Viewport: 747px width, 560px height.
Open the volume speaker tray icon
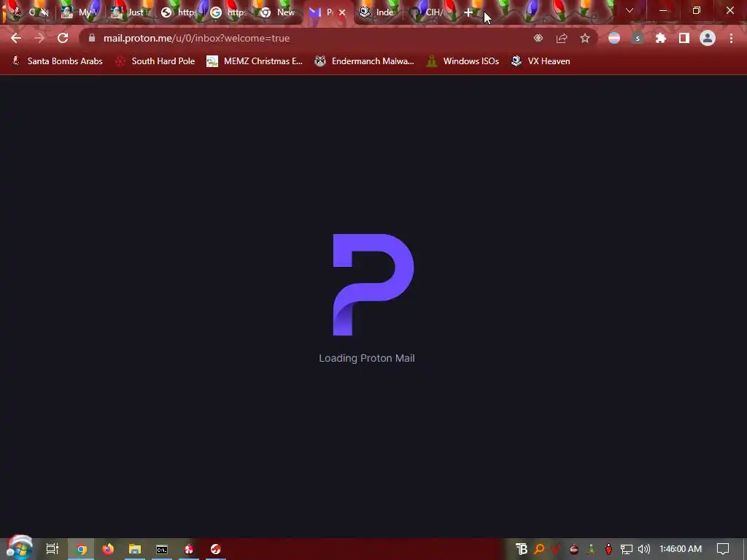click(643, 549)
